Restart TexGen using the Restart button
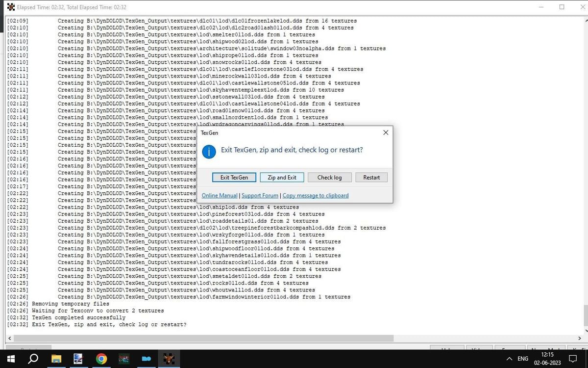Screen dimensions: 588x368 pos(371,177)
